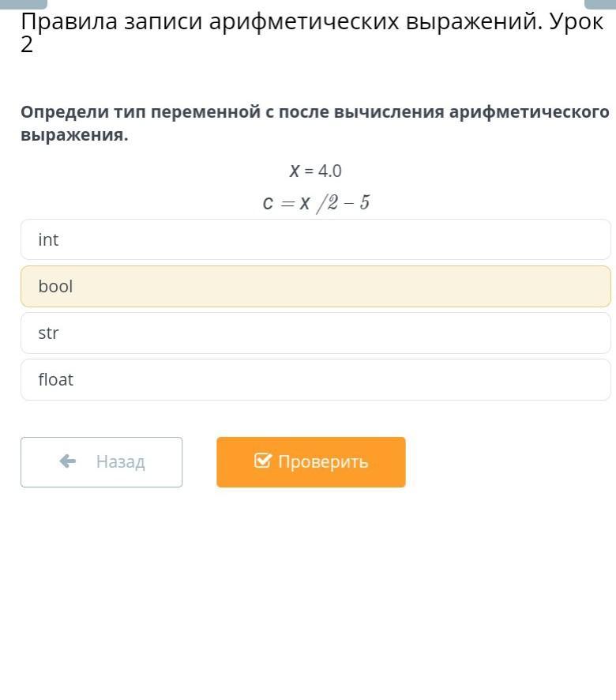Choose the str answer option
The image size is (616, 700).
click(316, 333)
